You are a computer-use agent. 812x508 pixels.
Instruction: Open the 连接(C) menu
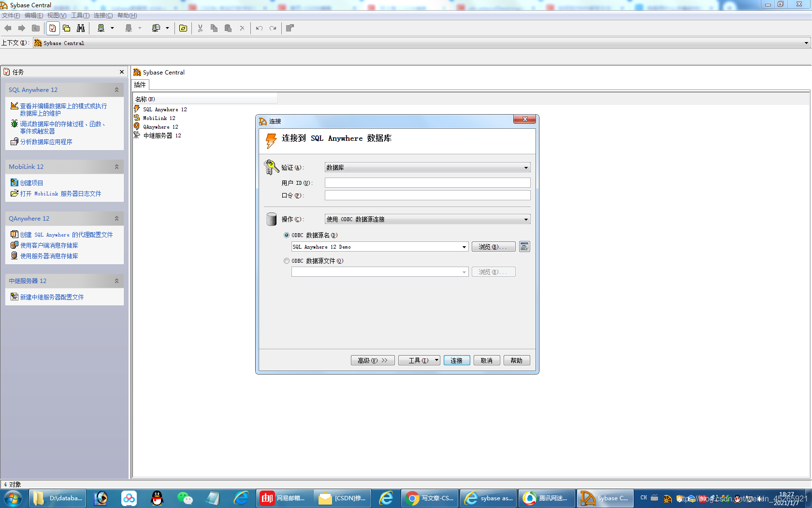pos(103,15)
